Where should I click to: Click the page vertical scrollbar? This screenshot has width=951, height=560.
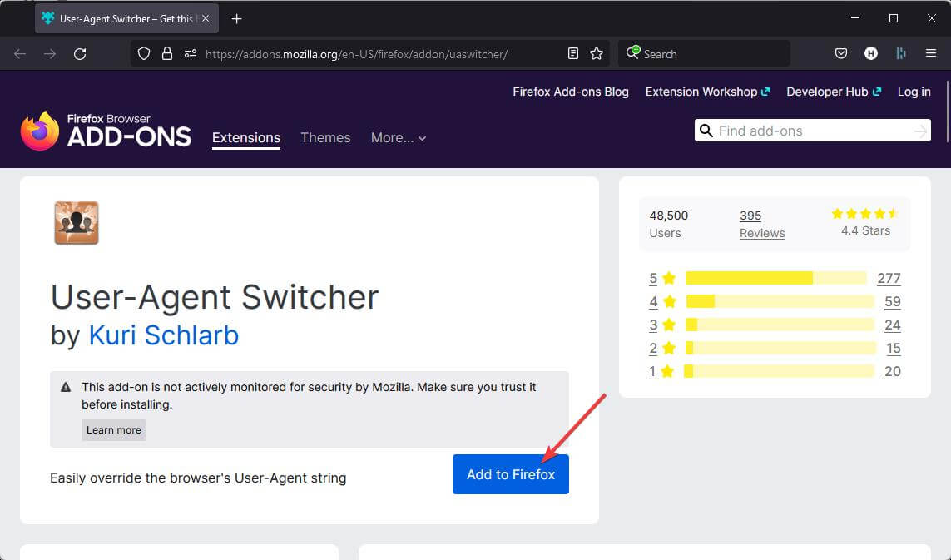(x=946, y=113)
